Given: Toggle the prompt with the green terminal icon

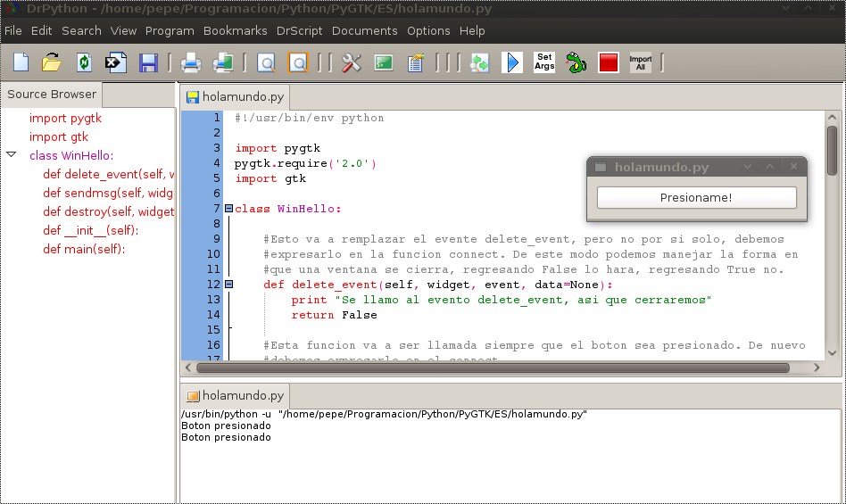Looking at the screenshot, I should (384, 63).
